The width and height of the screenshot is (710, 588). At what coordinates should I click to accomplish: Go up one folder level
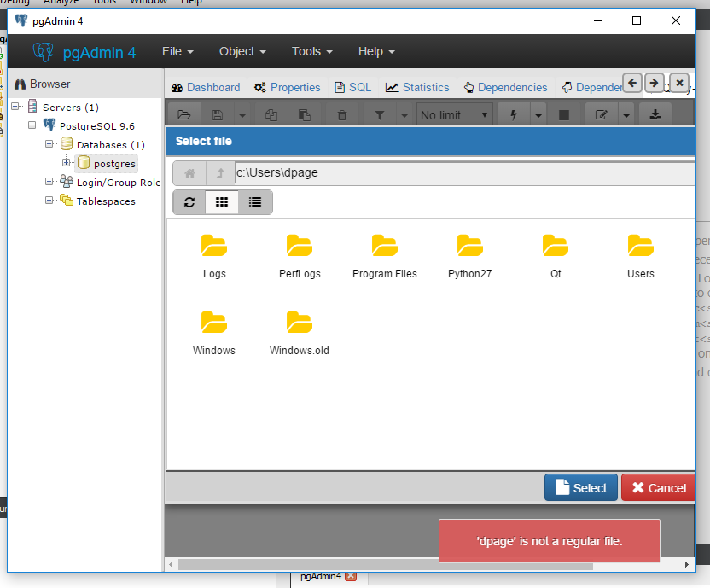(220, 173)
